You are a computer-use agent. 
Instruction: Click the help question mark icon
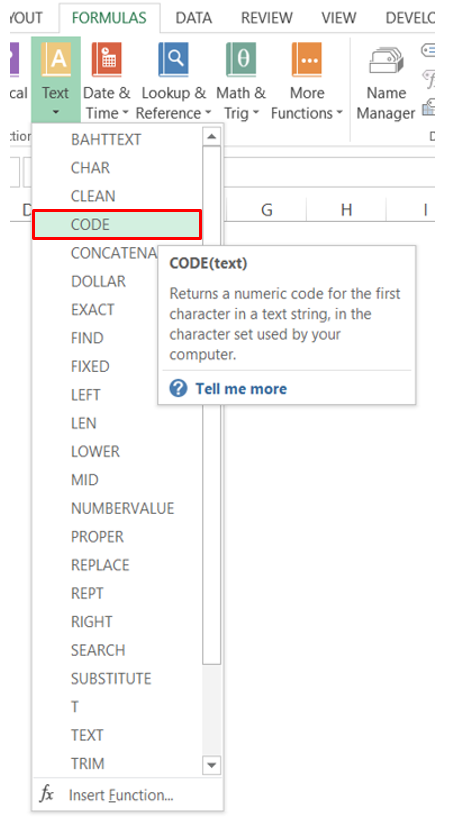pos(178,388)
